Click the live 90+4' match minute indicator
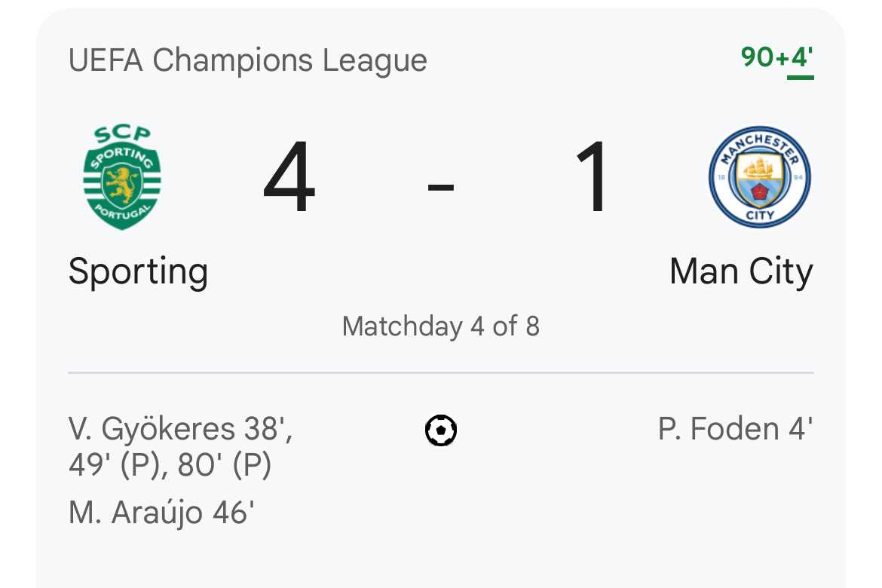Viewport: 882px width, 588px height. (x=776, y=57)
